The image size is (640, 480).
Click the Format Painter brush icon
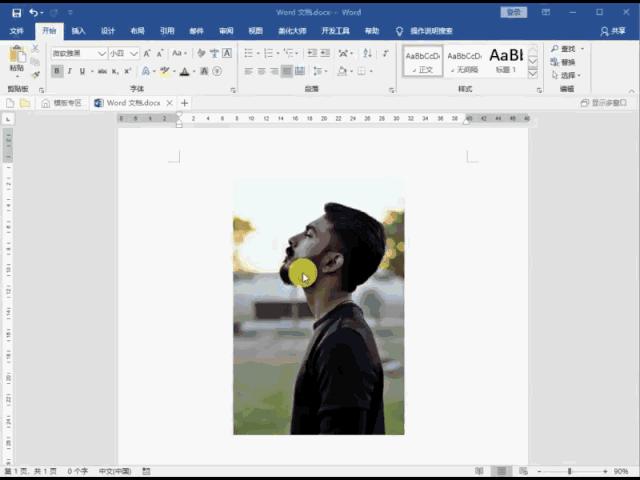click(37, 74)
